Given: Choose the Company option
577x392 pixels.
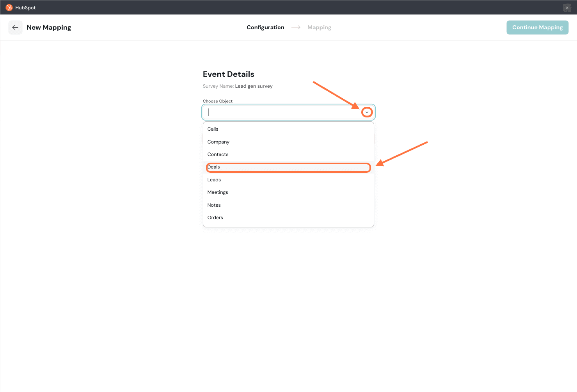Looking at the screenshot, I should pos(218,142).
